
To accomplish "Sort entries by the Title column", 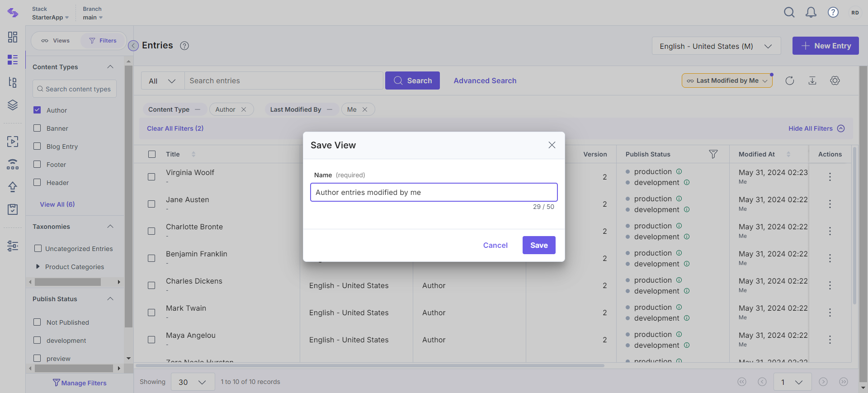I will point(193,154).
